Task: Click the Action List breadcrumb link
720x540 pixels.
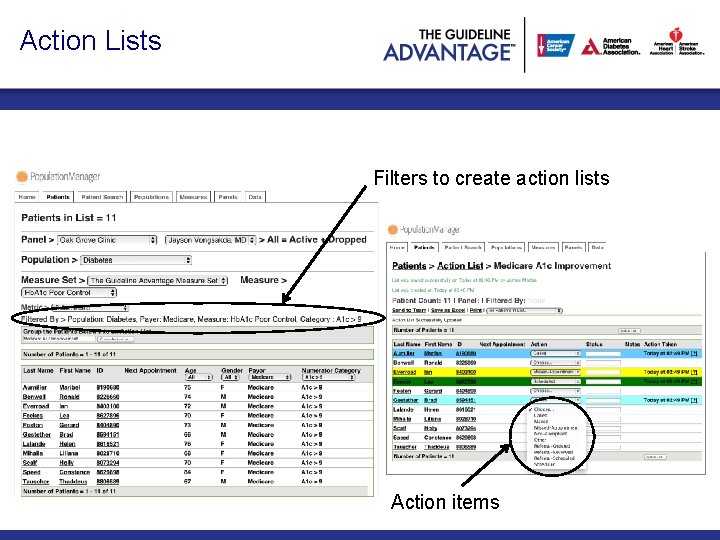Action: click(460, 266)
